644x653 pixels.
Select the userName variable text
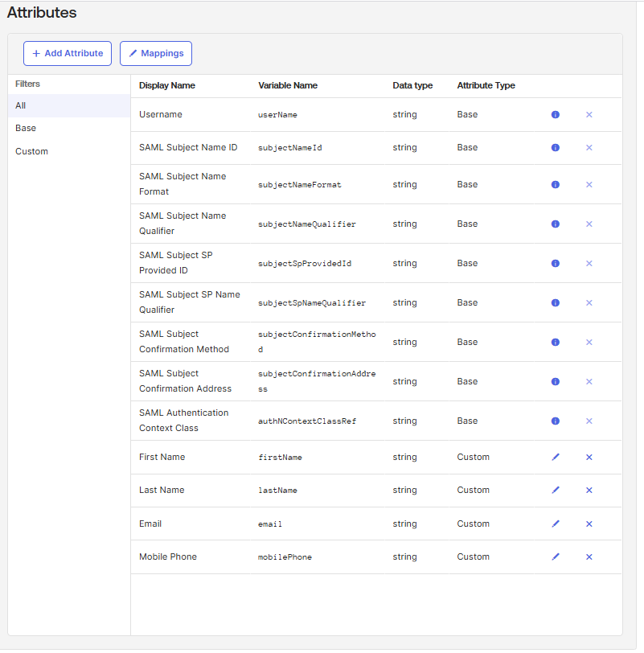(x=277, y=115)
